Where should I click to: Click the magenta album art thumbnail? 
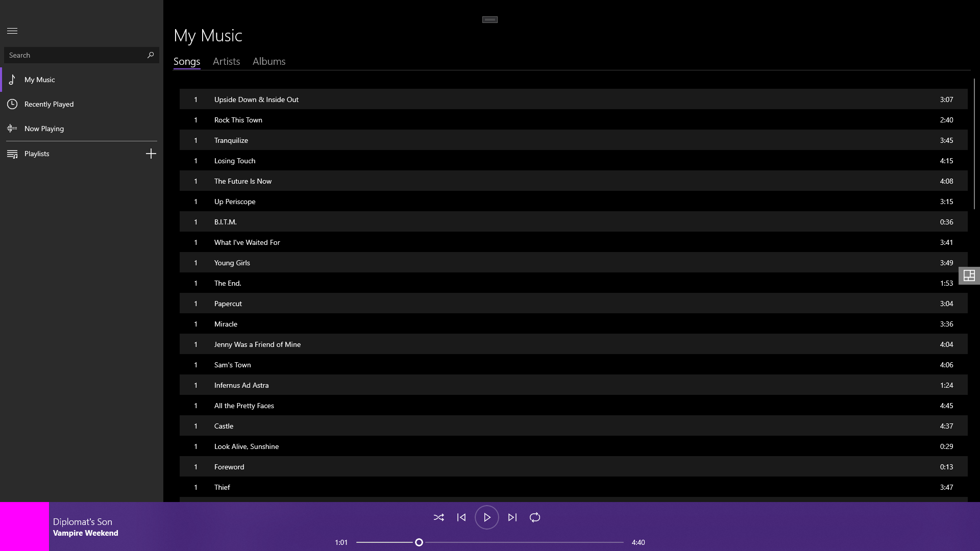point(24,527)
